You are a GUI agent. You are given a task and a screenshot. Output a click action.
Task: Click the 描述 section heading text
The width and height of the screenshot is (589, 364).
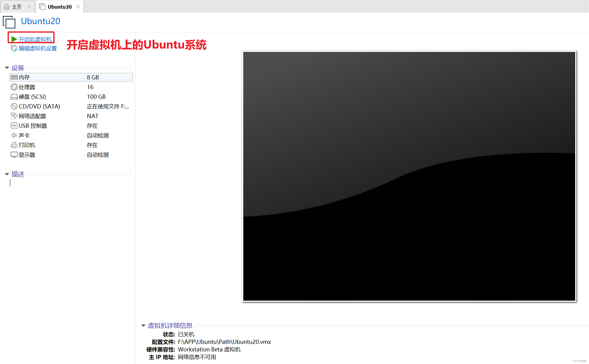click(x=18, y=174)
